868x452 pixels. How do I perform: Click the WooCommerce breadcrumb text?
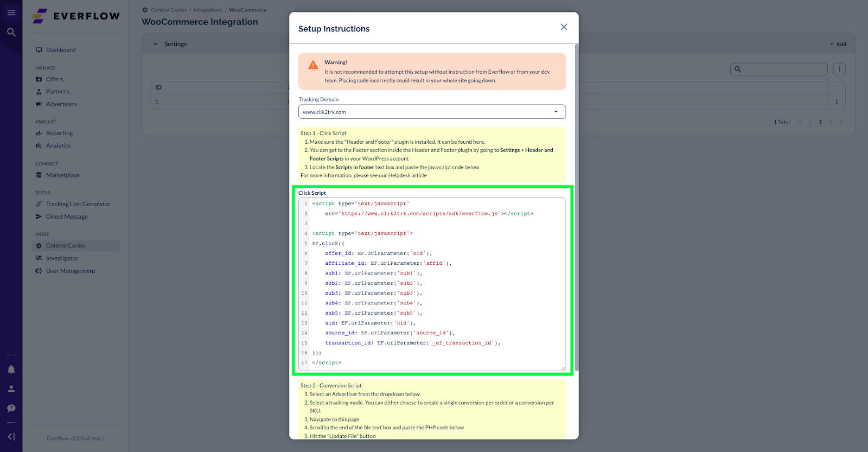tap(247, 10)
